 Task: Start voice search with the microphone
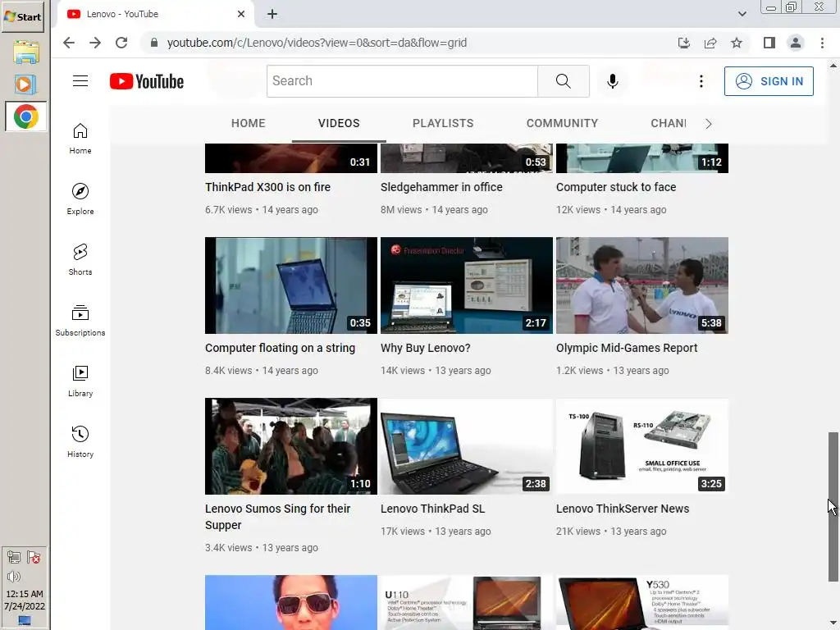[x=612, y=81]
